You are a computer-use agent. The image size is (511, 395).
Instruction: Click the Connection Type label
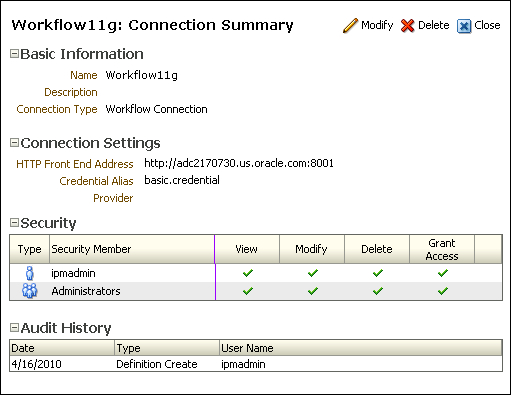(x=57, y=109)
